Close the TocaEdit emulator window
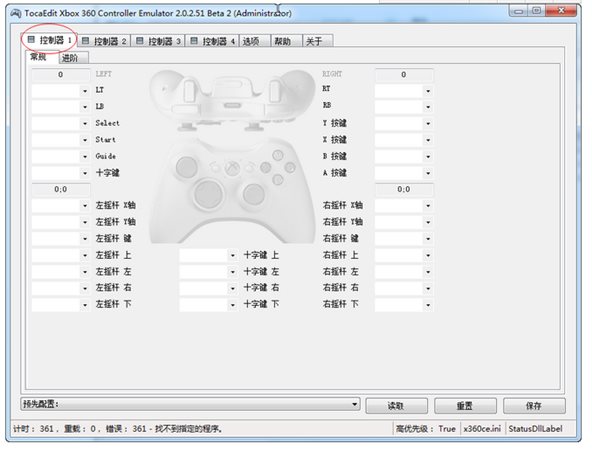Screen dimensions: 592x450 coord(561,11)
